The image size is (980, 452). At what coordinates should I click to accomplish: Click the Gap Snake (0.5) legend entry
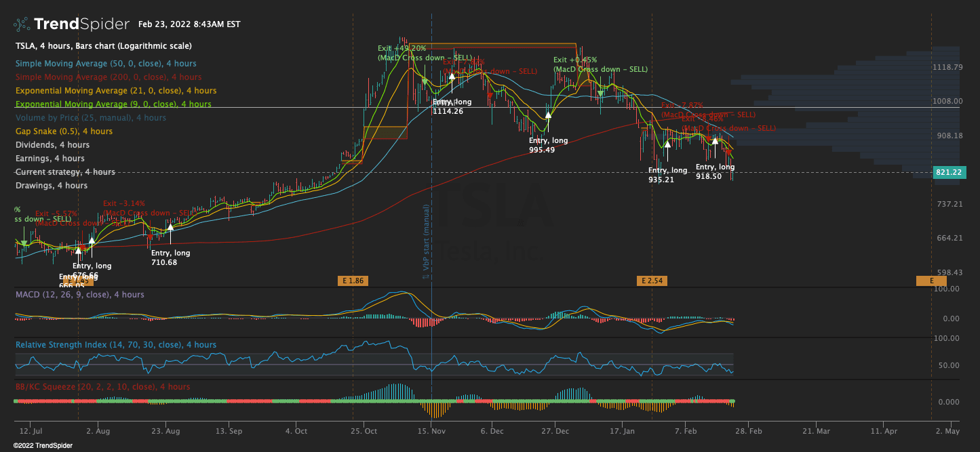[64, 131]
